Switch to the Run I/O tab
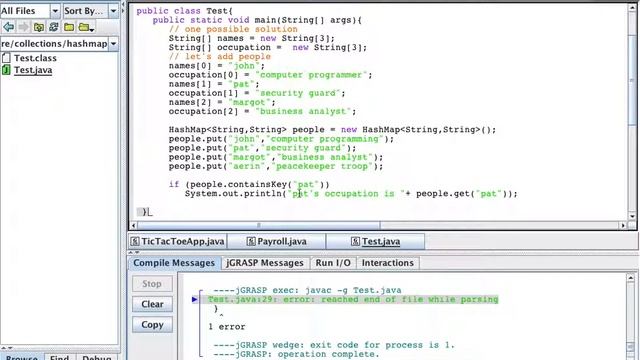This screenshot has width=640, height=360. [x=333, y=263]
